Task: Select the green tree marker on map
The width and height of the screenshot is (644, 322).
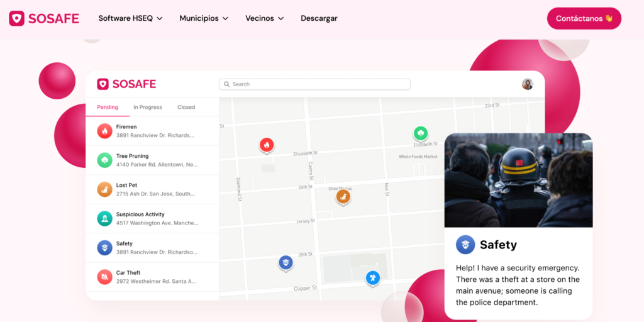Action: click(421, 133)
